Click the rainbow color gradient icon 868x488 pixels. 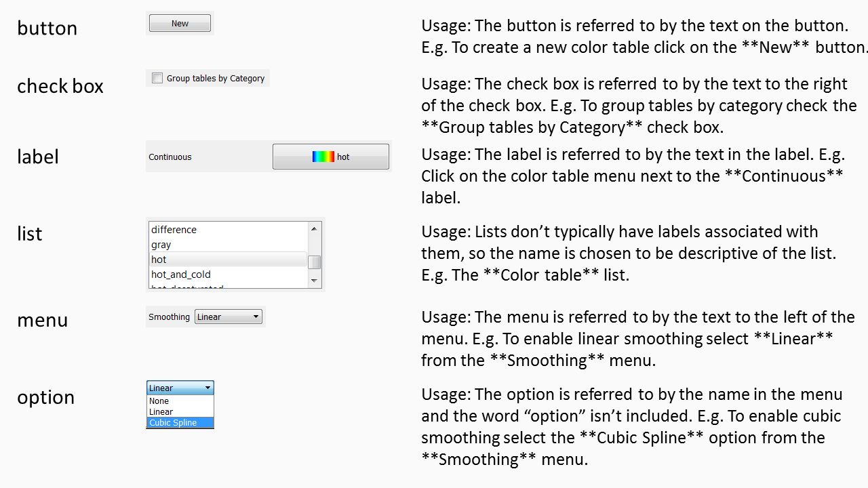(x=323, y=157)
